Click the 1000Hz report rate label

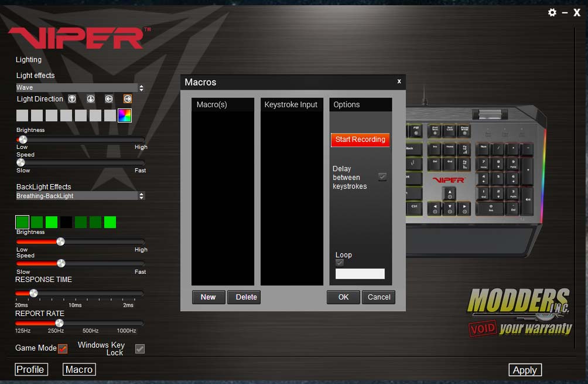[127, 331]
